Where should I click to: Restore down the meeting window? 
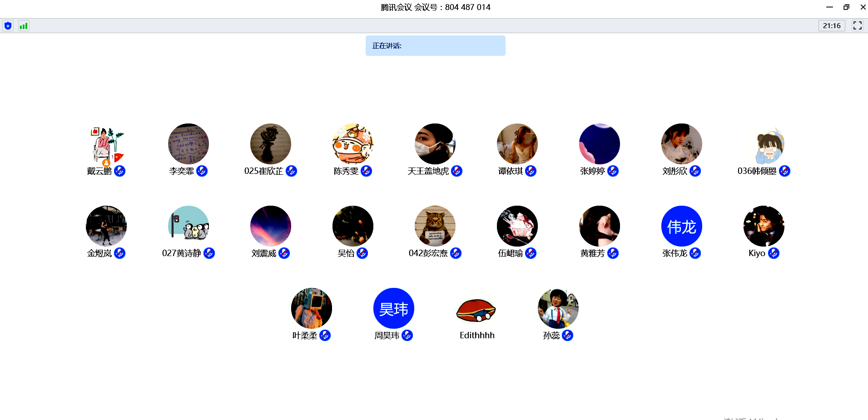pos(846,7)
